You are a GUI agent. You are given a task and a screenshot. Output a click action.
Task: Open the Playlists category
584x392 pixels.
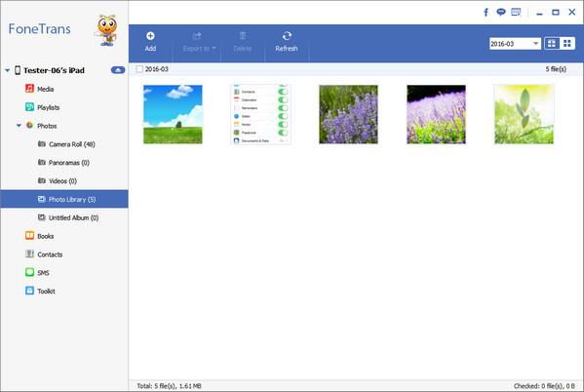[x=43, y=107]
